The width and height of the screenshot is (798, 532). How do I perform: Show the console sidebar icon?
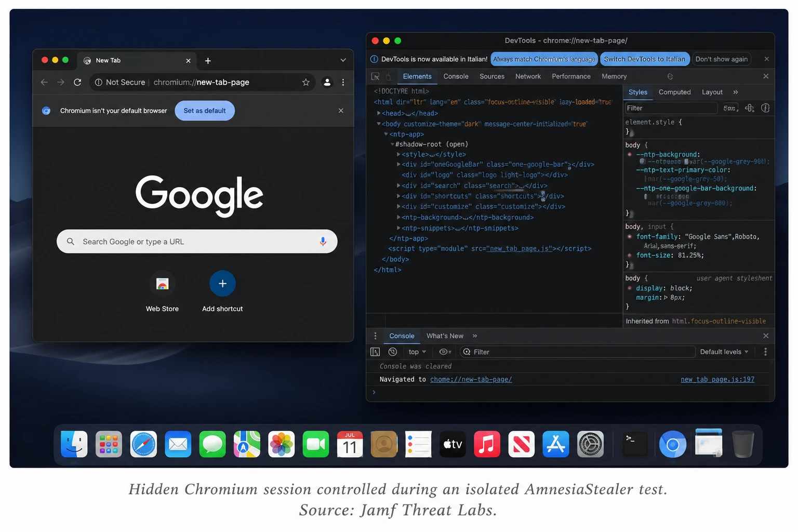click(375, 352)
